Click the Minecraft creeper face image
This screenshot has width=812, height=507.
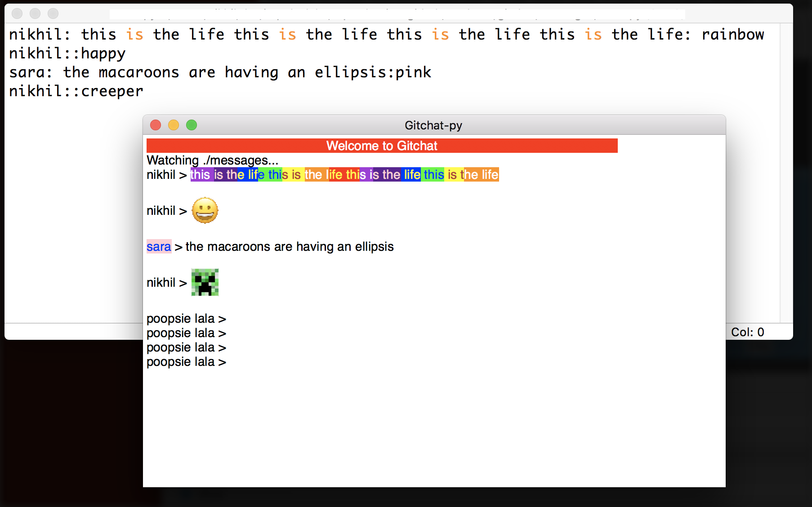pos(205,282)
